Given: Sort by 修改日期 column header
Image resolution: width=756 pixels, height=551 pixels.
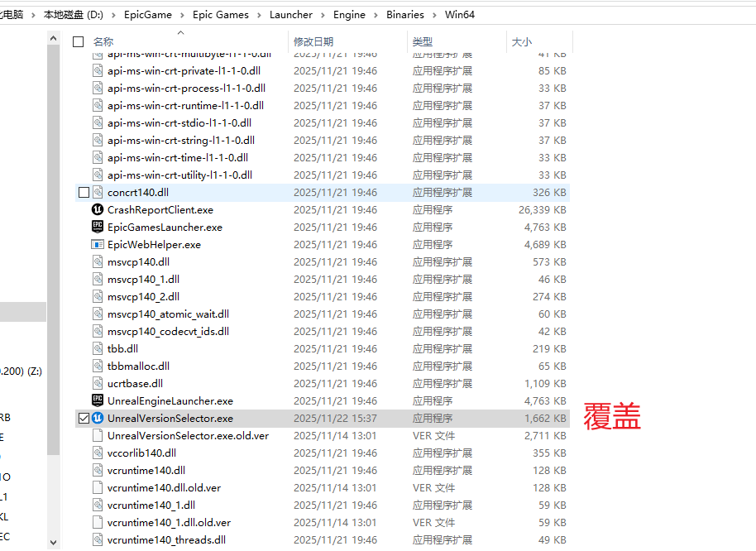Looking at the screenshot, I should click(x=313, y=42).
